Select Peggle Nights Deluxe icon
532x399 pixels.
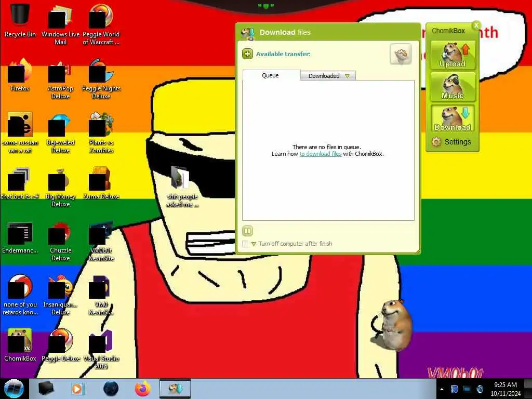click(x=101, y=79)
